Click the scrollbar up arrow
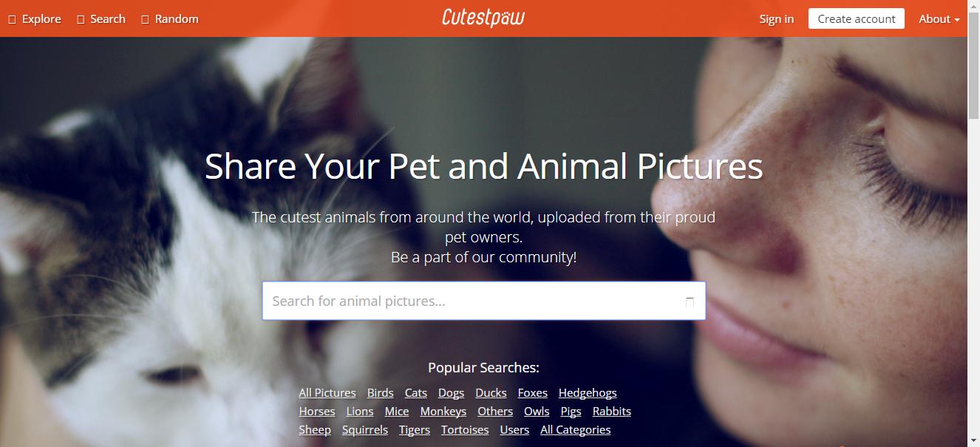This screenshot has height=447, width=980. pyautogui.click(x=973, y=6)
